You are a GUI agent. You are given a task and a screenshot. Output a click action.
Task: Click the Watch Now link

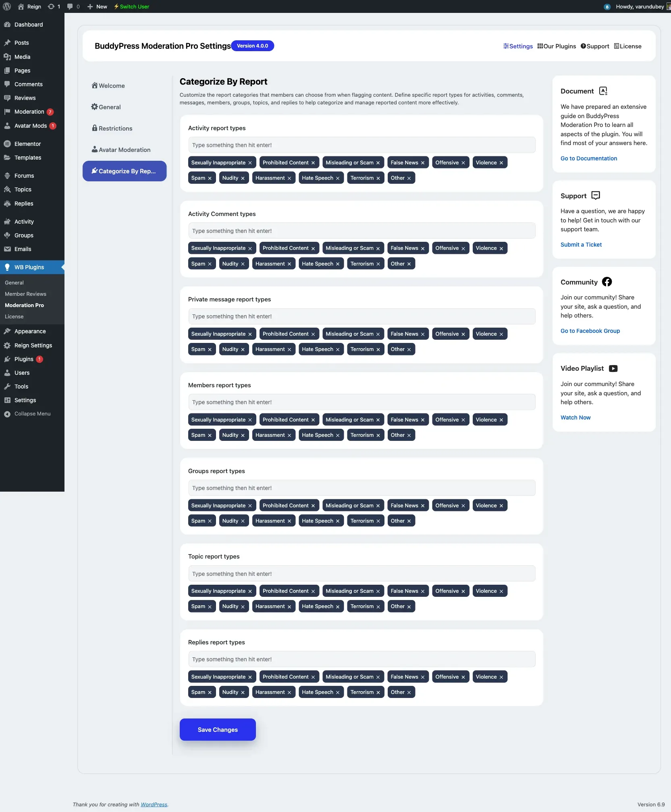tap(575, 417)
